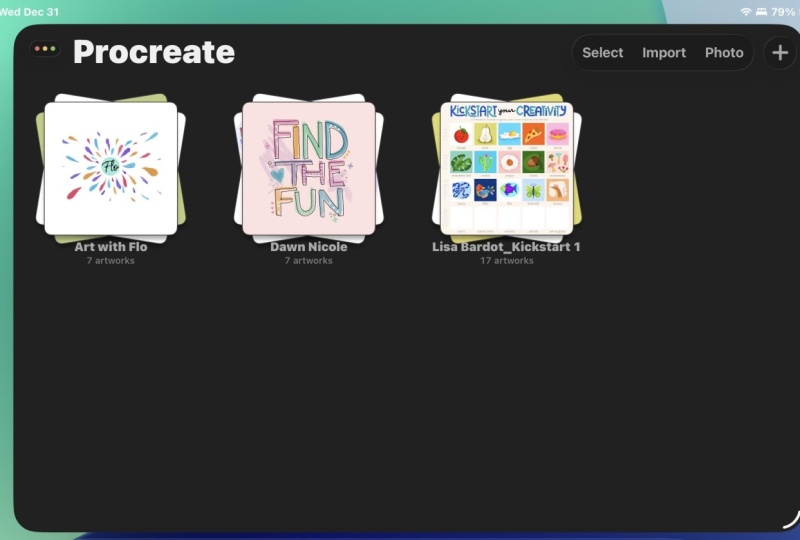Tap the Wi-Fi status icon
Image resolution: width=800 pixels, height=540 pixels.
tap(746, 11)
